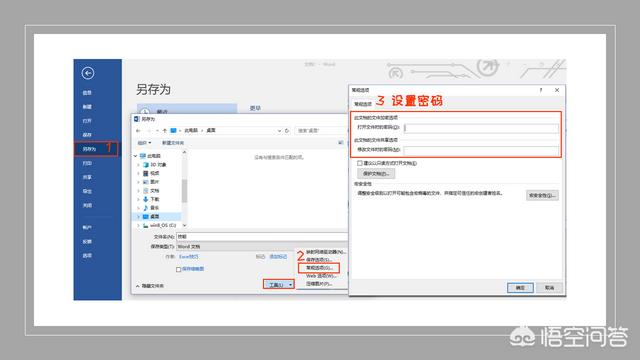Open Account (帐户) in the backstage sidebar
The image size is (640, 360).
click(x=87, y=227)
